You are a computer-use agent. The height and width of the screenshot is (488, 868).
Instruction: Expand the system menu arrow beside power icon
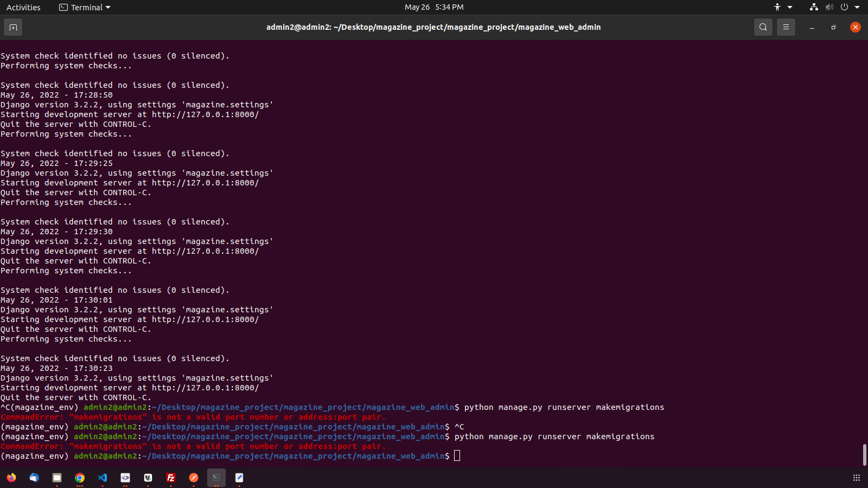coord(857,8)
